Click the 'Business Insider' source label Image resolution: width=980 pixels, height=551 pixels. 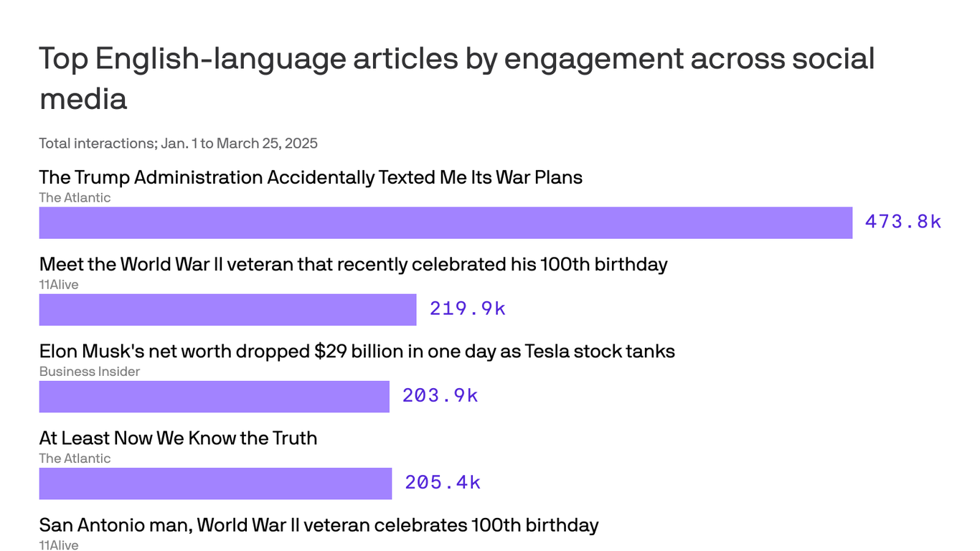[90, 372]
